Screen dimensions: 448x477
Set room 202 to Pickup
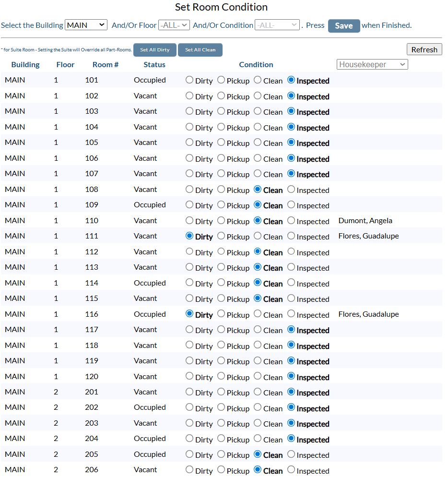coord(221,408)
